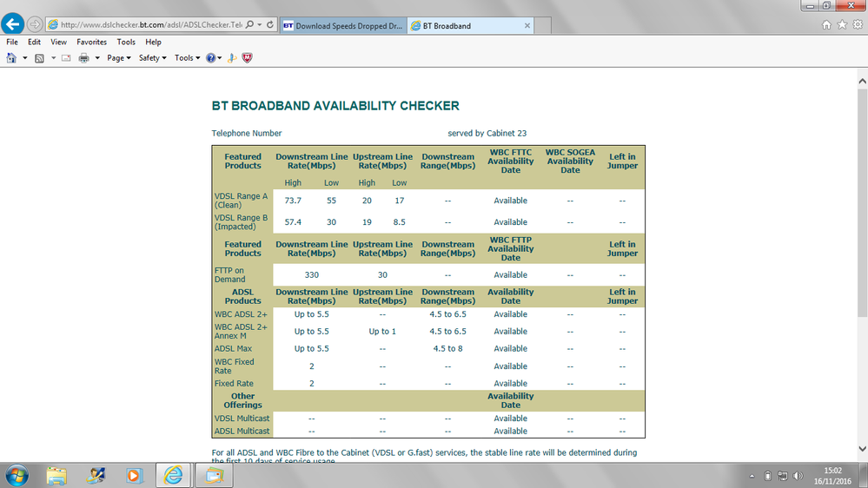Click the FTTP on Demand row label
868x488 pixels.
coord(229,275)
